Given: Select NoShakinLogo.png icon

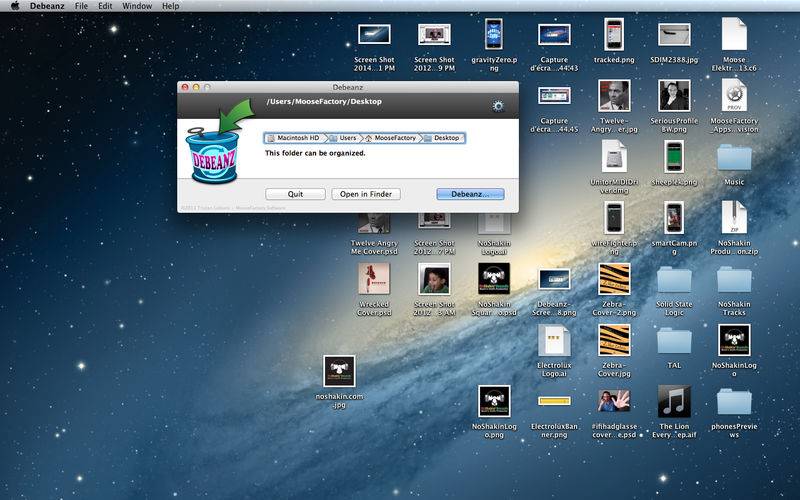Looking at the screenshot, I should [x=494, y=401].
